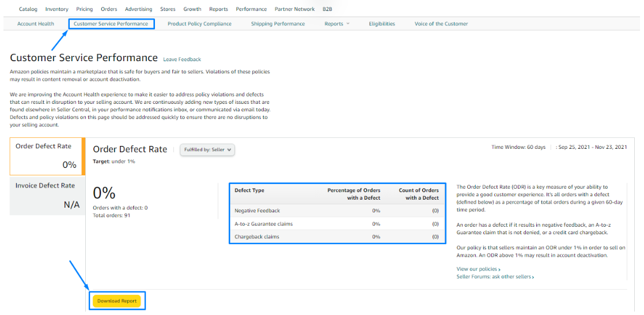Open the Inventory menu
Viewport: 644px width, 315px height.
point(56,9)
